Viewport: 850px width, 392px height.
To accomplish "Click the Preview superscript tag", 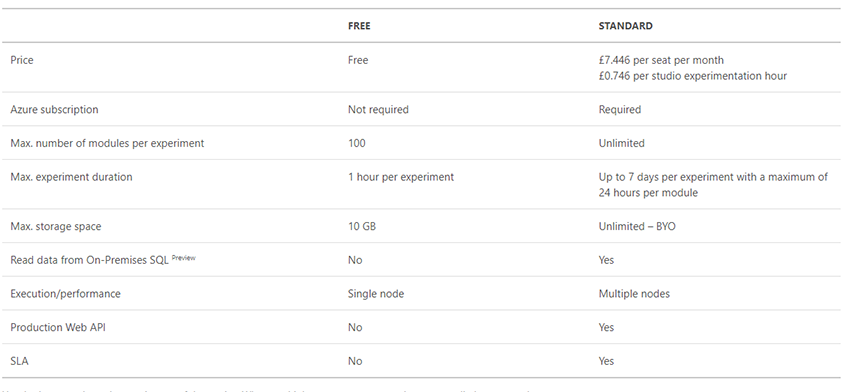I will pyautogui.click(x=183, y=258).
